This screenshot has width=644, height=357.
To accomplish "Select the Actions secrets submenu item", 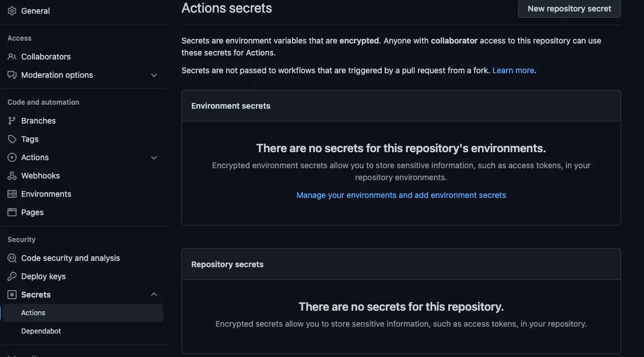I will pos(83,313).
